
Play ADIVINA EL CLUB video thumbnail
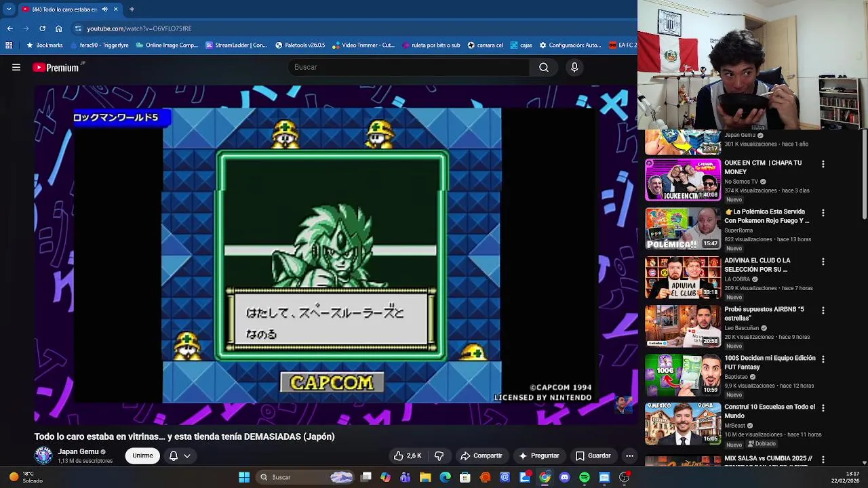tap(682, 277)
